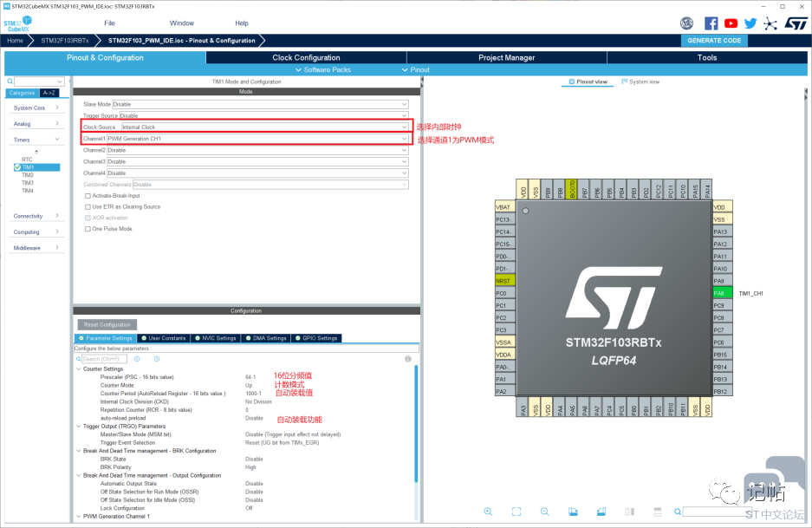Fit the chip view to screen

click(x=516, y=512)
